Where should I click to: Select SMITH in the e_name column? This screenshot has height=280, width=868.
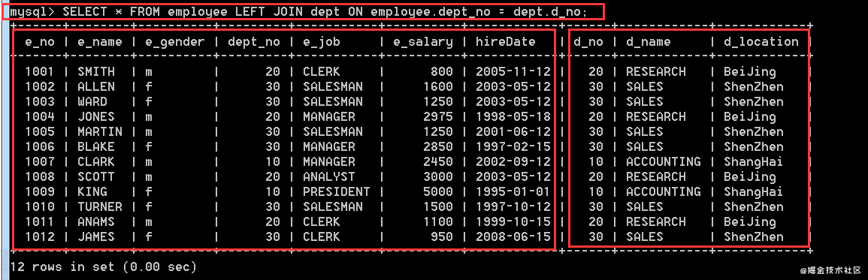(x=96, y=71)
